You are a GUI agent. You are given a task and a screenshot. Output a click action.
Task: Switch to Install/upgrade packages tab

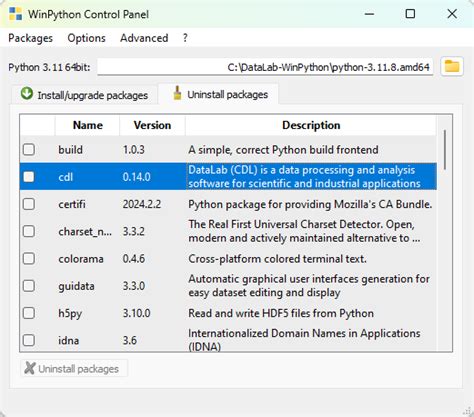[84, 95]
